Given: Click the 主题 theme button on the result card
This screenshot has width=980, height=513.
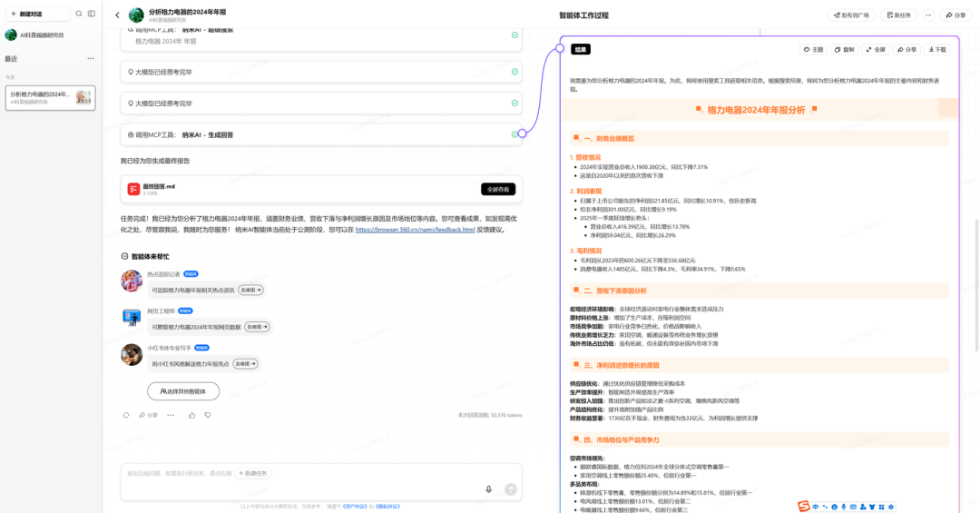Looking at the screenshot, I should pyautogui.click(x=814, y=49).
